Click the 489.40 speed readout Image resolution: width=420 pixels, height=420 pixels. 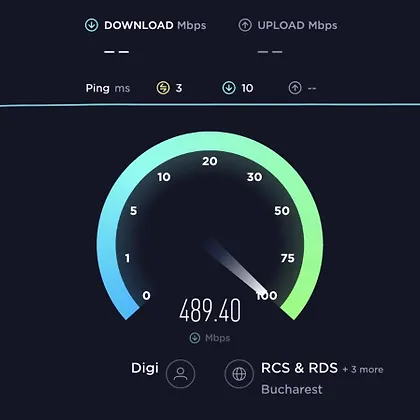pyautogui.click(x=210, y=311)
